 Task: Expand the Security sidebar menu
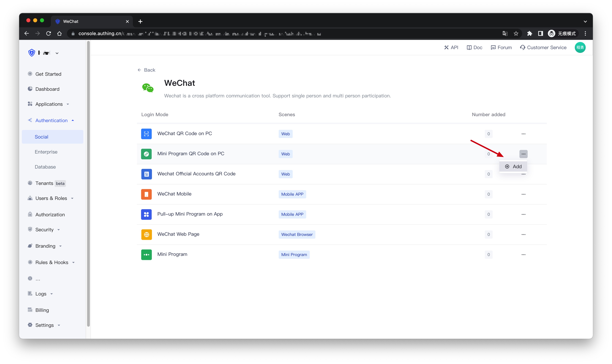44,230
